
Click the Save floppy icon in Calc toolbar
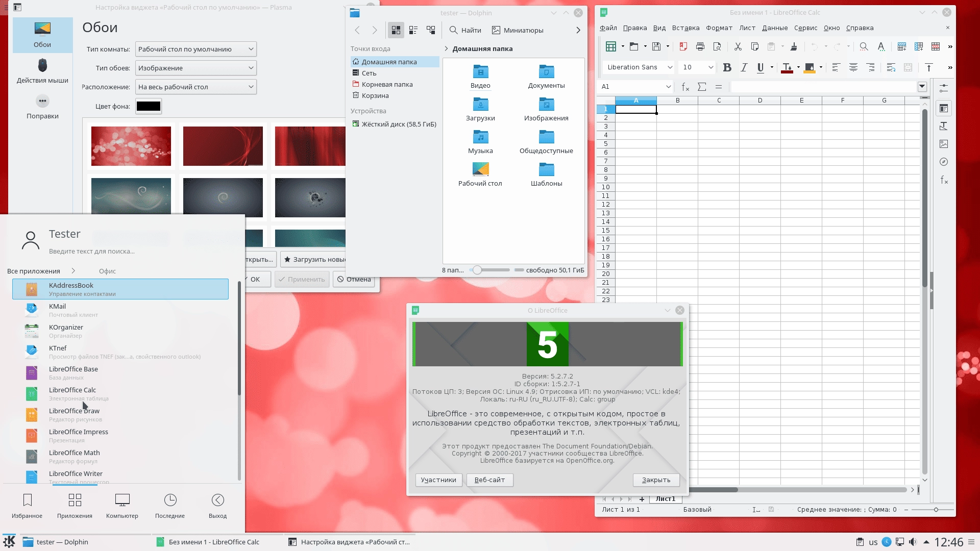[x=656, y=46]
